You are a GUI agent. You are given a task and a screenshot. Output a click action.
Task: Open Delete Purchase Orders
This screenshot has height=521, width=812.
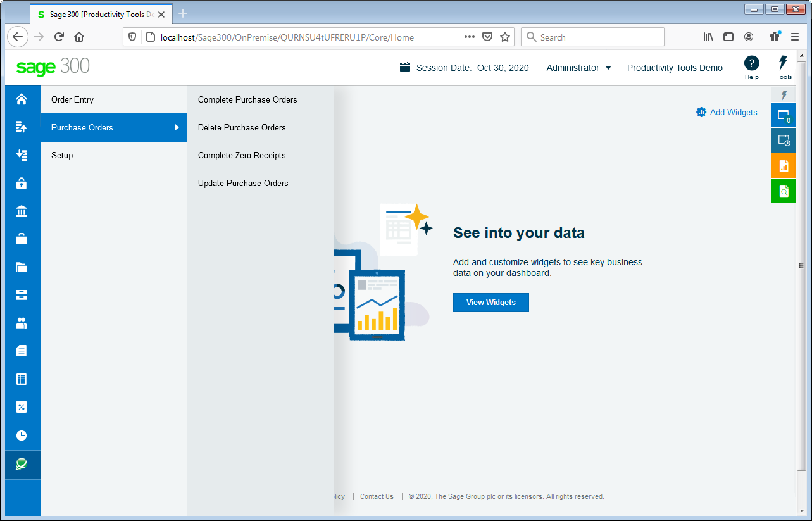(x=242, y=127)
